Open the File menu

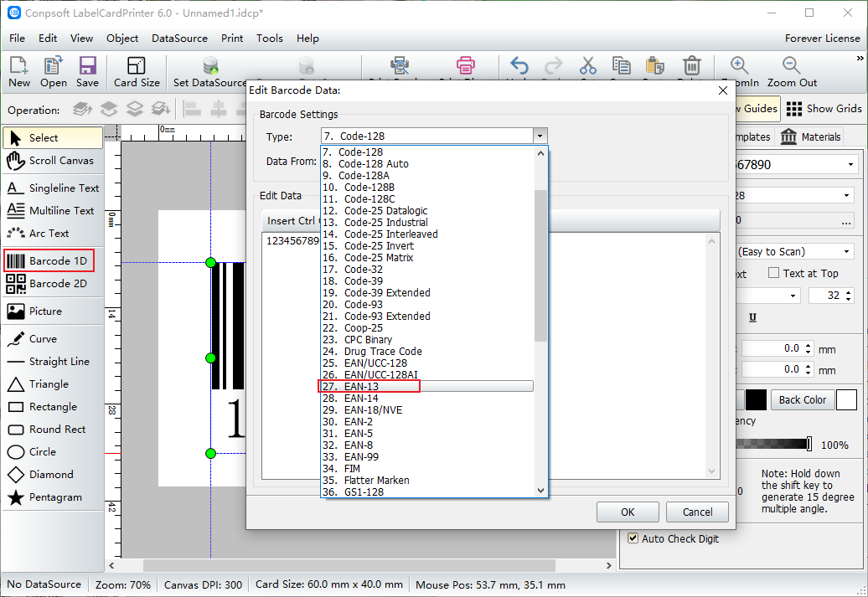[x=17, y=39]
